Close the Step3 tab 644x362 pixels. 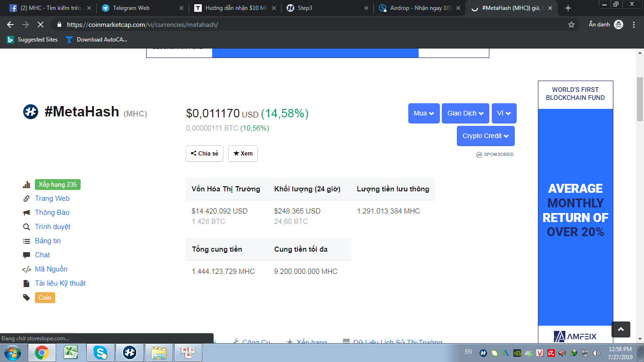coord(366,8)
